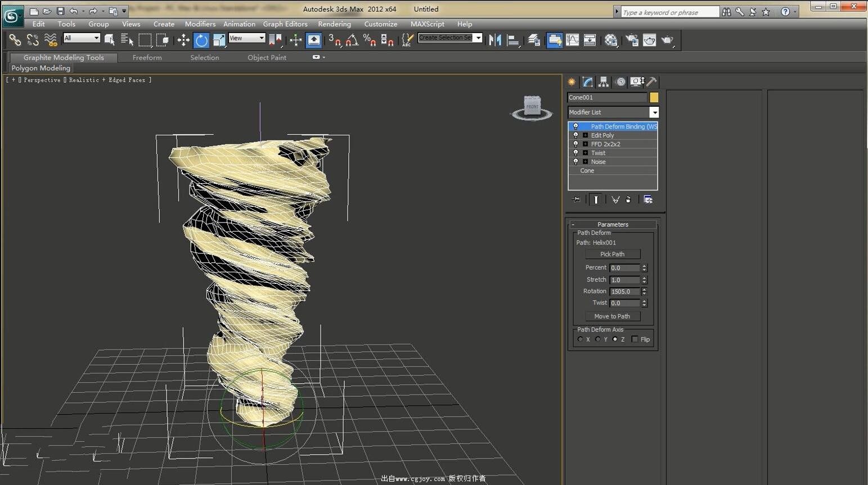The image size is (868, 485).
Task: Enable the Flip checkbox
Action: click(635, 339)
